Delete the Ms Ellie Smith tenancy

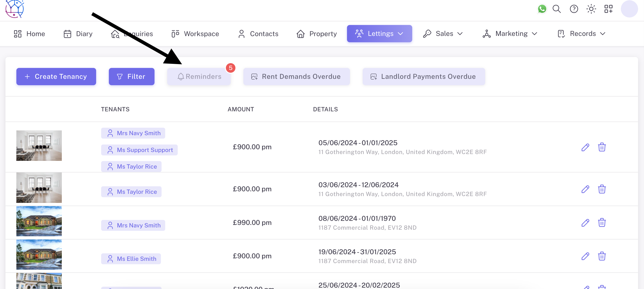coord(602,256)
